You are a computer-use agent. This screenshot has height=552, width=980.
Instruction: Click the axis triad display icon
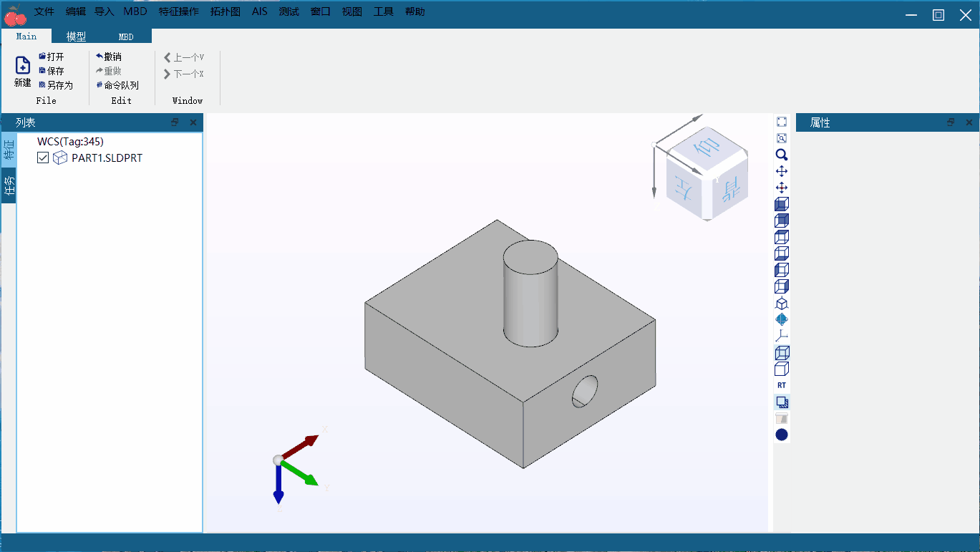[x=782, y=336]
